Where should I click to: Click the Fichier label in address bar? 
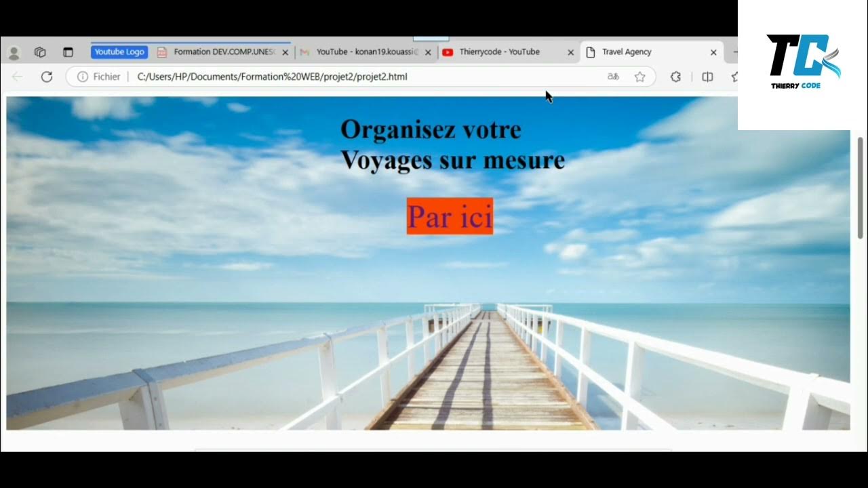(x=106, y=77)
